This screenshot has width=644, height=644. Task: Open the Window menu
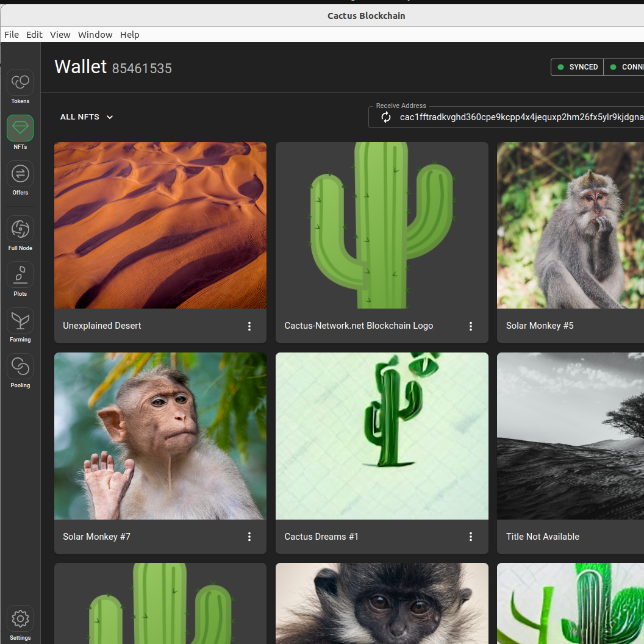95,35
